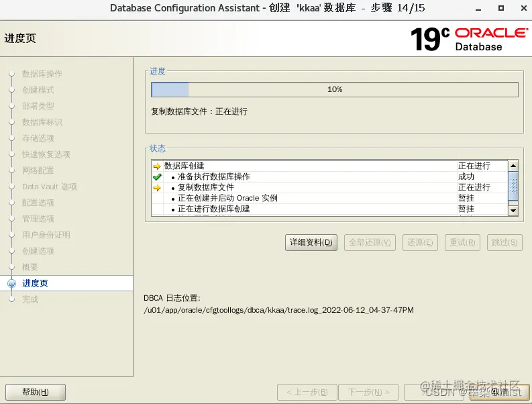Viewport: 532px width, 404px height.
Task: Click the 重试(R) retry button
Action: point(462,242)
